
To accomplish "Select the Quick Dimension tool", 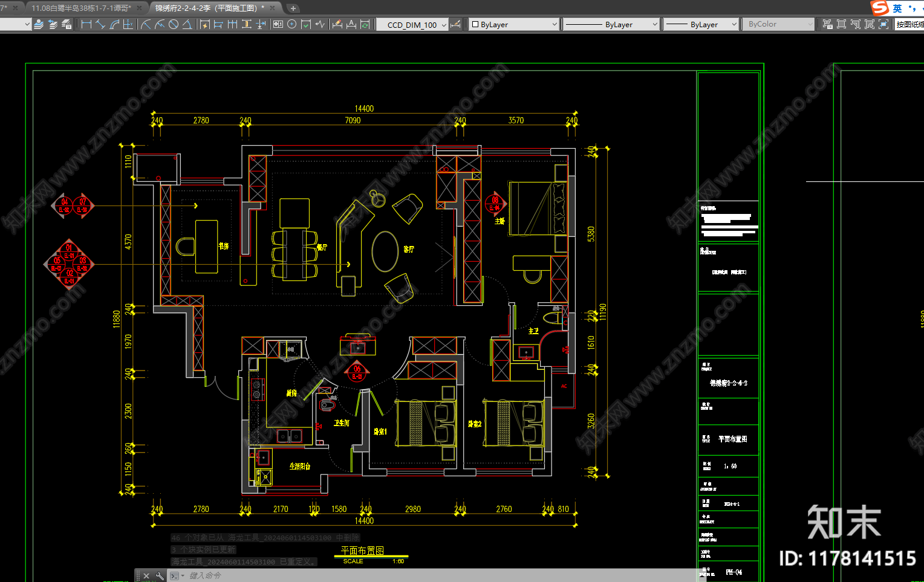I will [x=204, y=24].
